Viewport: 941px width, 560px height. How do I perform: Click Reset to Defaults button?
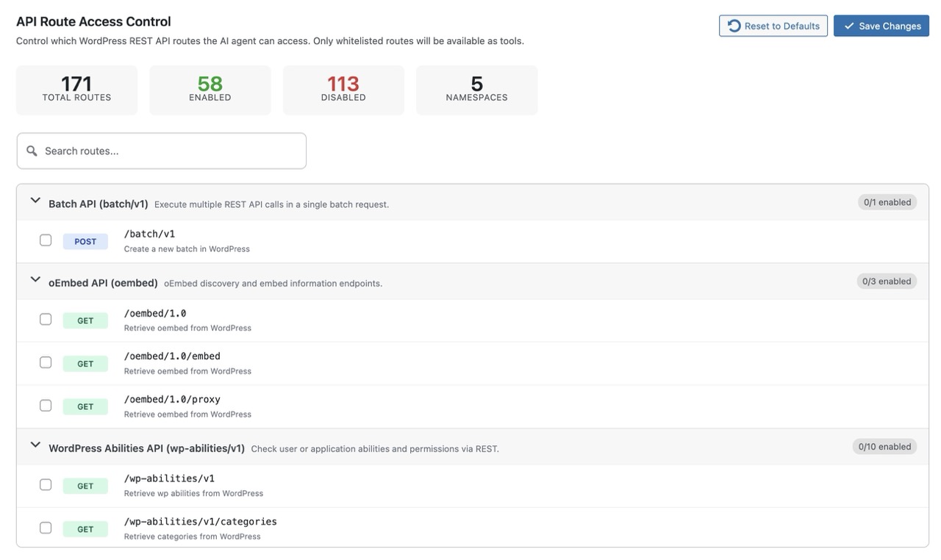point(773,26)
